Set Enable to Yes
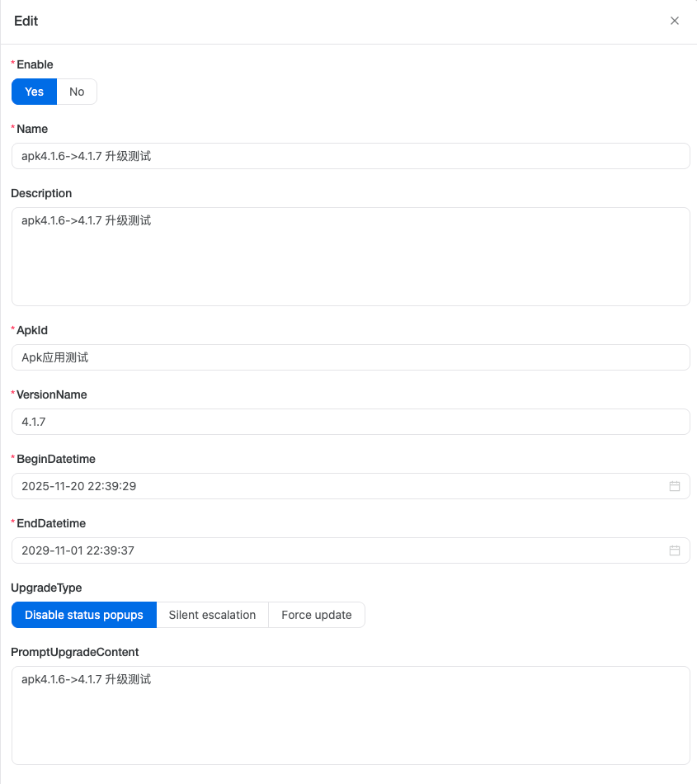The image size is (697, 784). pyautogui.click(x=34, y=92)
